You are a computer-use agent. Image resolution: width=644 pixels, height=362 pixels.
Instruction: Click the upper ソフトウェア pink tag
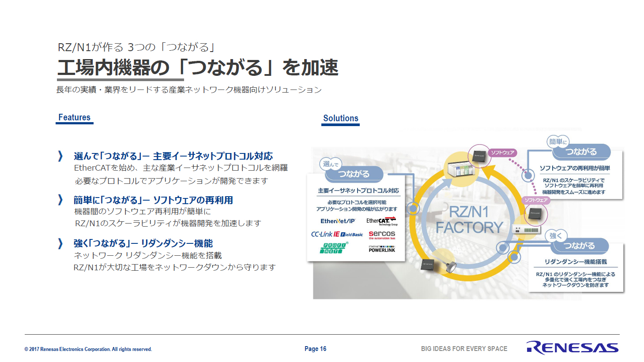click(x=502, y=153)
